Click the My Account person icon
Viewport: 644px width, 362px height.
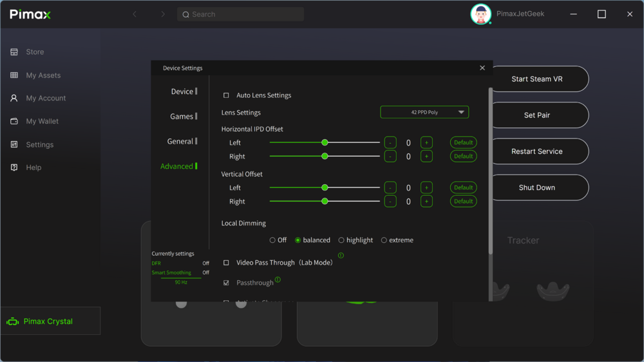(x=14, y=98)
